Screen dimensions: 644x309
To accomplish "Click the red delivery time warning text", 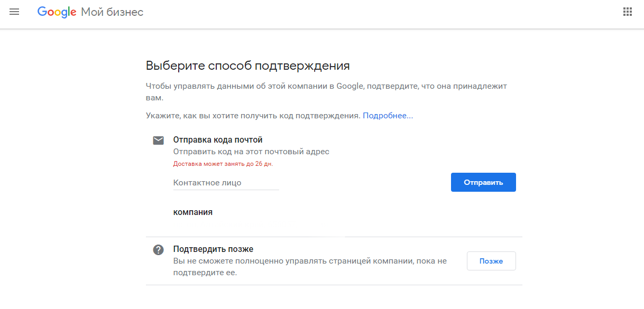I will click(223, 164).
